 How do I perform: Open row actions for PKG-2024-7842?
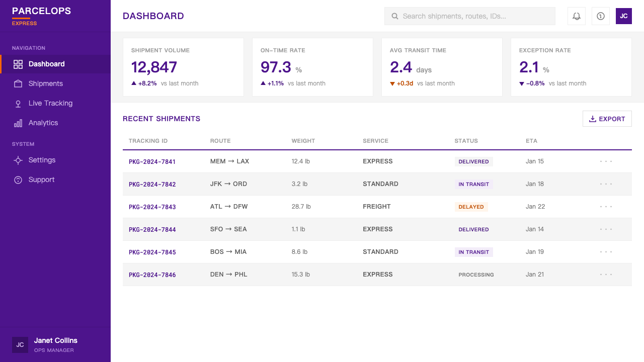click(606, 184)
